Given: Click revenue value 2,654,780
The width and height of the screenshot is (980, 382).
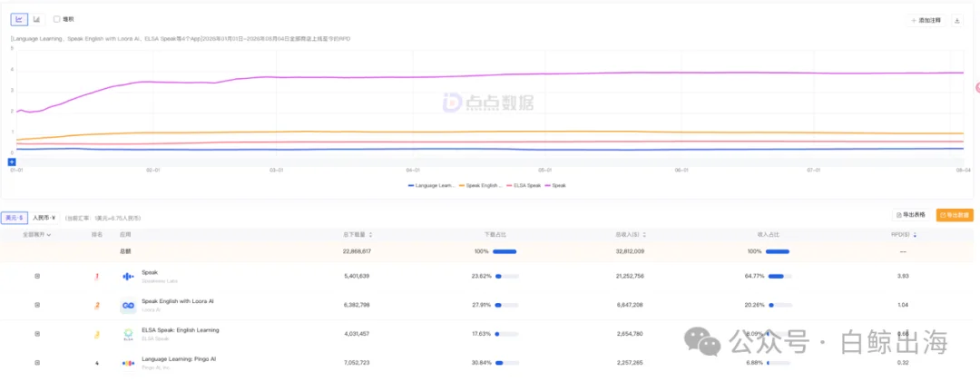Looking at the screenshot, I should (x=630, y=334).
